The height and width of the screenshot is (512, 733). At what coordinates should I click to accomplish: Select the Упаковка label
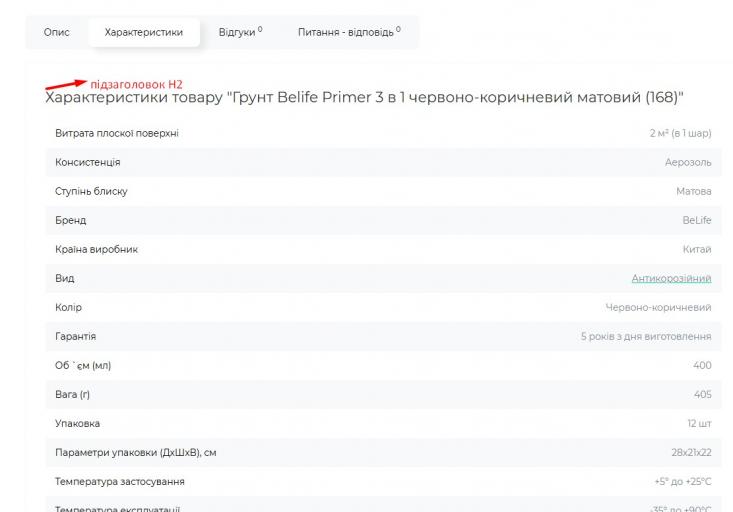click(77, 423)
